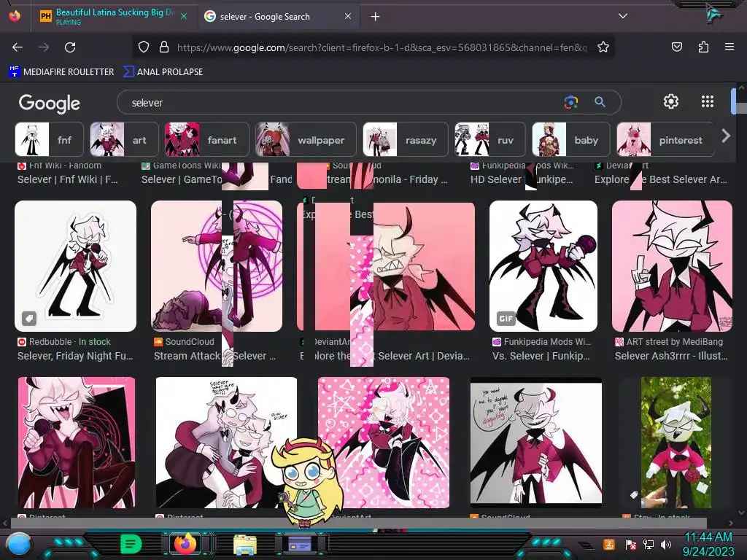The image size is (747, 560).
Task: Switch to the 'selever - Google Search' tab
Action: tap(278, 17)
